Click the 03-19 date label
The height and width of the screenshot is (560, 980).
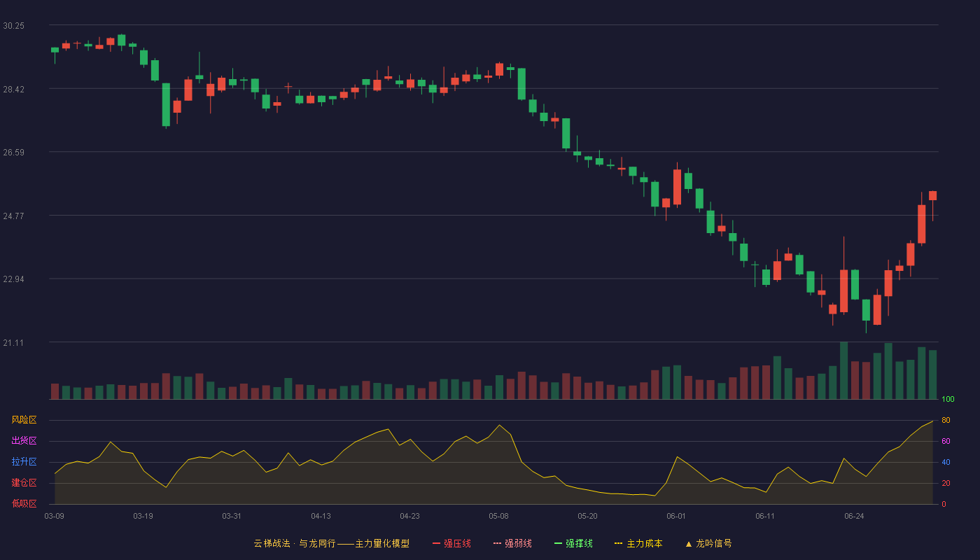point(143,517)
